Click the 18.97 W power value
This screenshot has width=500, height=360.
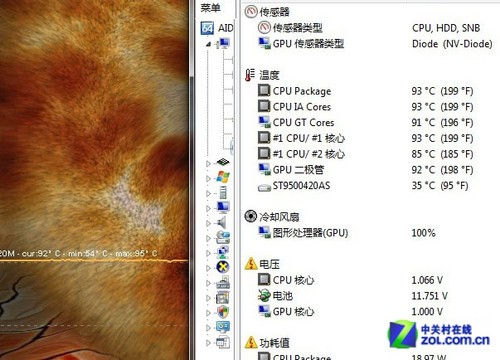pyautogui.click(x=429, y=357)
